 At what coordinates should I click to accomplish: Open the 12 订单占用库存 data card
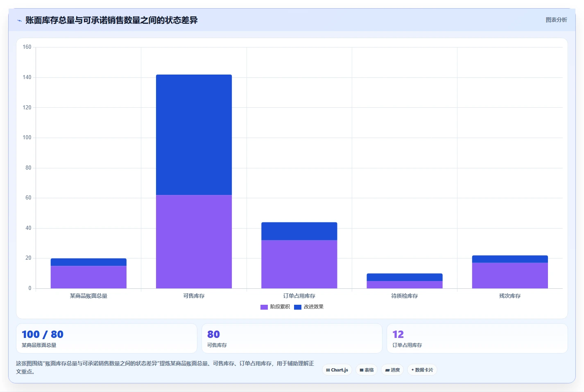pyautogui.click(x=477, y=338)
